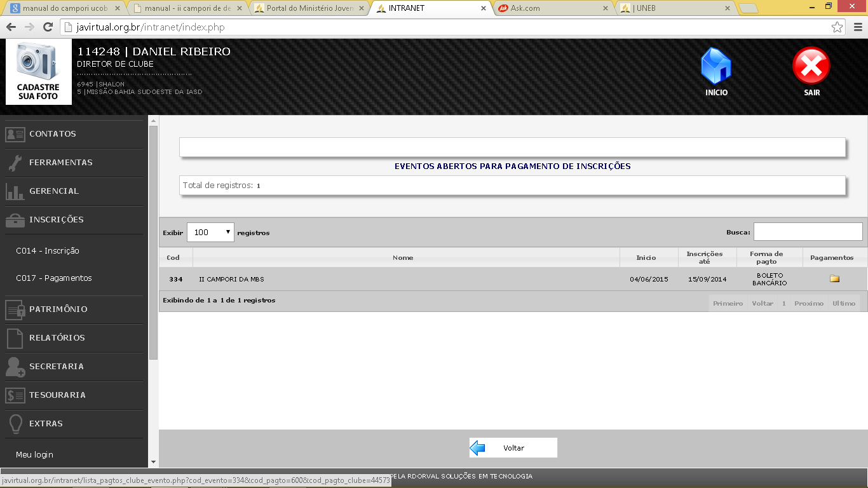Select the II CAMPORI DA MBS event name
Screen dimensions: 868x488
(231, 279)
